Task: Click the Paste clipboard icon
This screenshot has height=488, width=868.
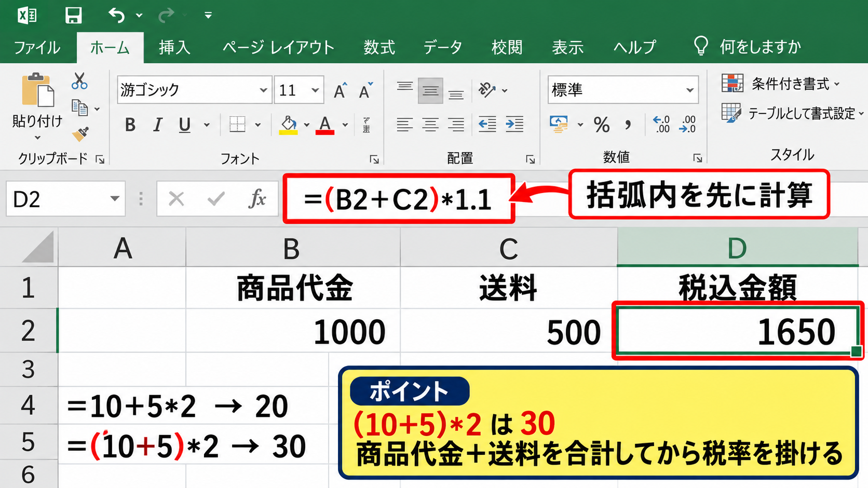Action: click(37, 90)
